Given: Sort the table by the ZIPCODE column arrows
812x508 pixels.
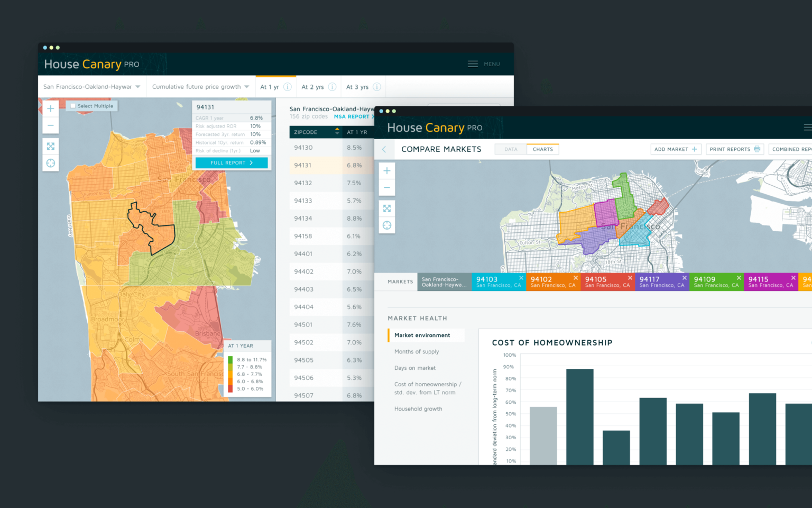Looking at the screenshot, I should point(337,132).
